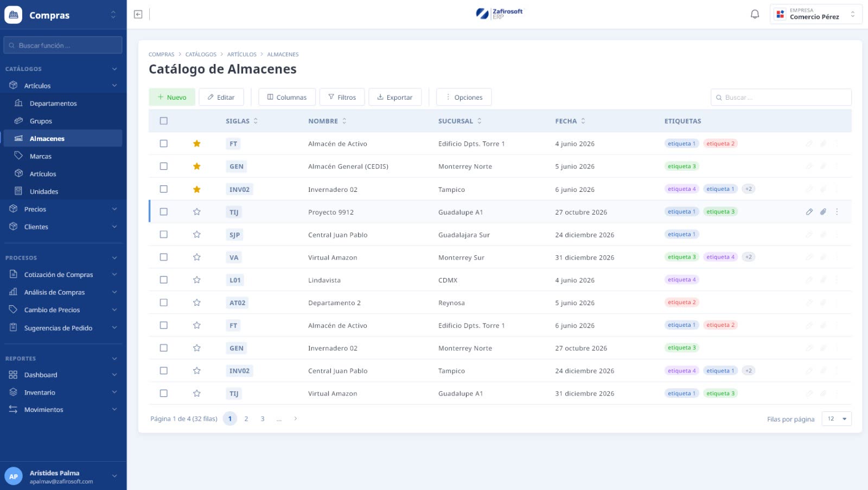Star the Central Juan Pablo SJP row
Viewport: 868px width, 490px height.
197,235
